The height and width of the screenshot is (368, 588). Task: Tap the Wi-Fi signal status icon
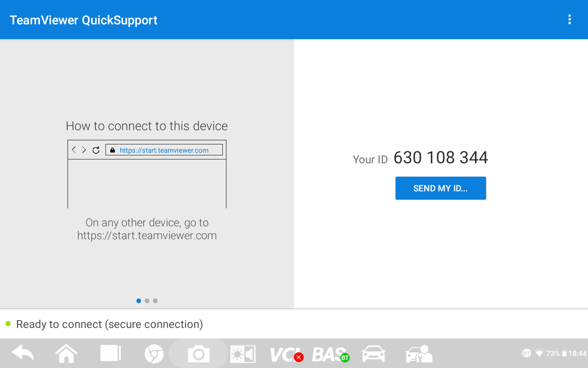(539, 353)
